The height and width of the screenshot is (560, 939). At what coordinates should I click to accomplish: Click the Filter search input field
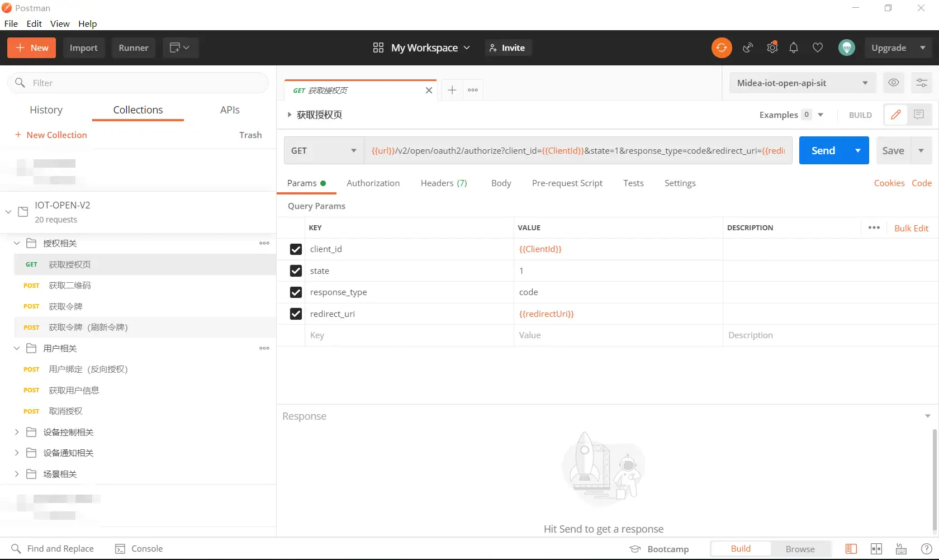[x=137, y=83]
